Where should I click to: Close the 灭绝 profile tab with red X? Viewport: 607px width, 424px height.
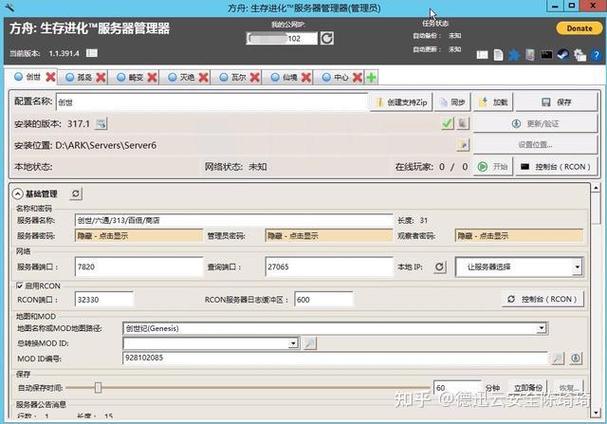click(204, 77)
